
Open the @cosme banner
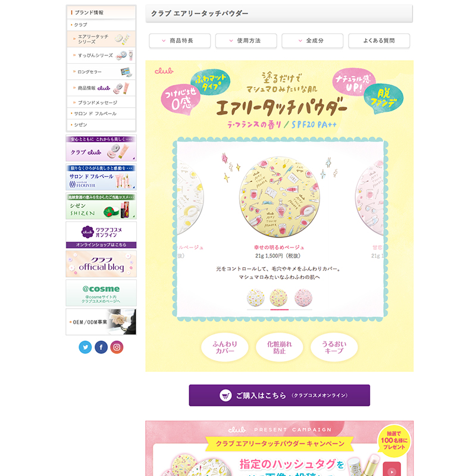click(101, 293)
